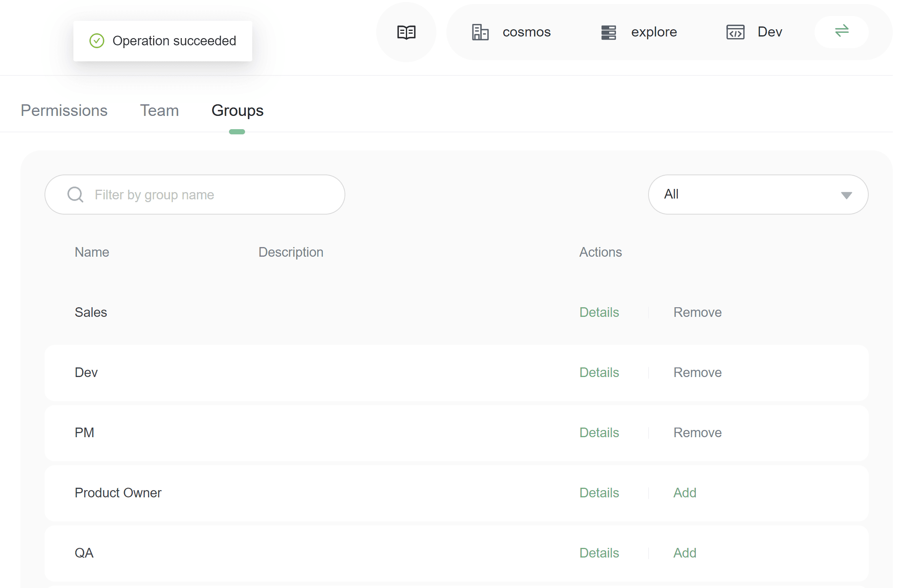Click the explore server stack icon

coord(608,32)
